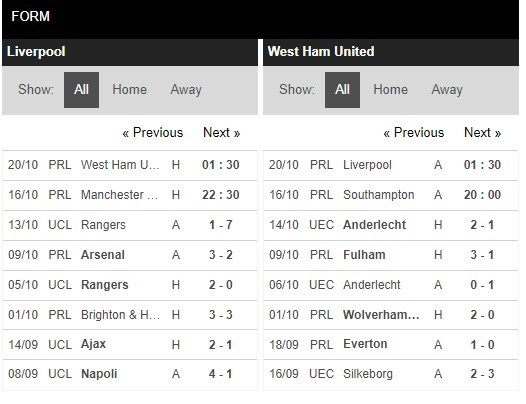Open Liverpool vs Arsenal 3 - 2 match

[x=130, y=255]
